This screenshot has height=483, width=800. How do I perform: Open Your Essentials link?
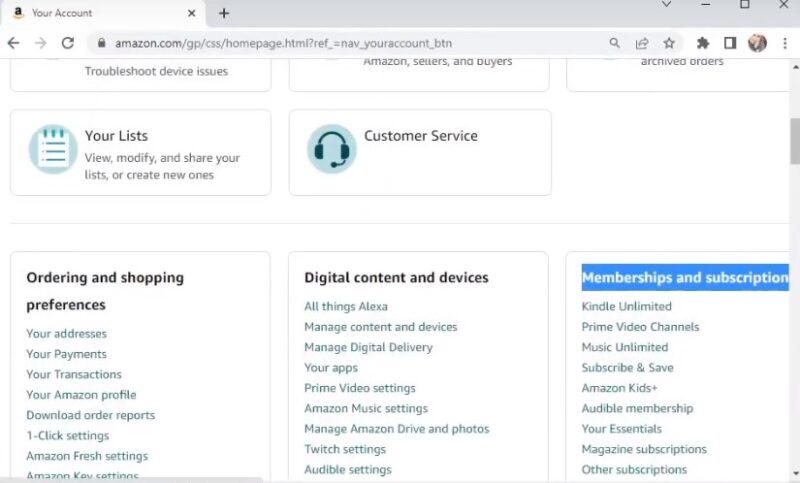(621, 429)
